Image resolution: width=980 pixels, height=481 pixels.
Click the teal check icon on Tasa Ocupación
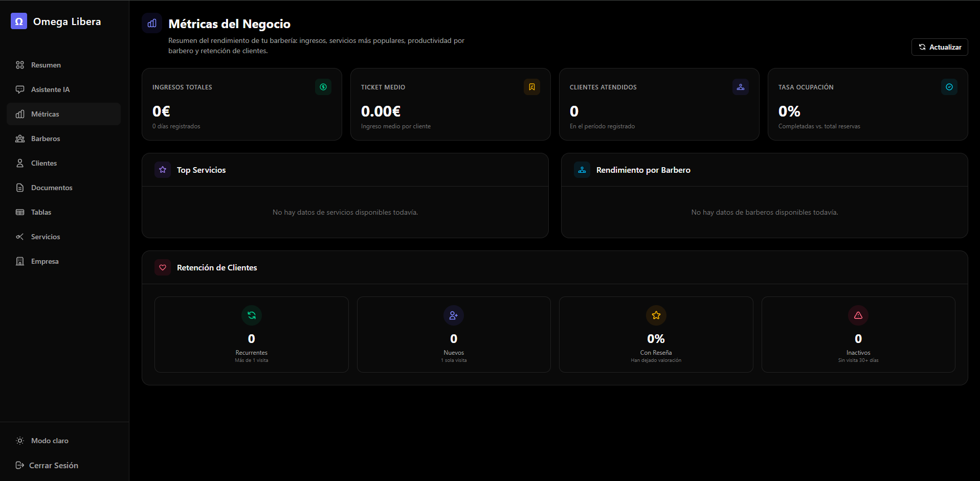click(949, 87)
